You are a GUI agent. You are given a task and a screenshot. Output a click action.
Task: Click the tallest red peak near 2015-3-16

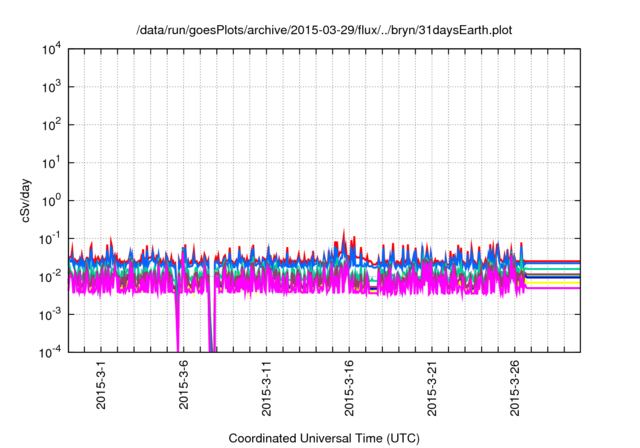pos(344,231)
